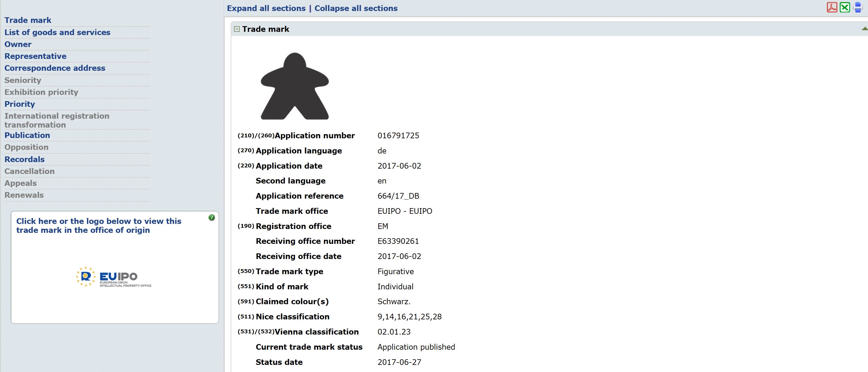This screenshot has width=868, height=372.
Task: Click the green up arrow in the Trade mark header
Action: coord(865,29)
